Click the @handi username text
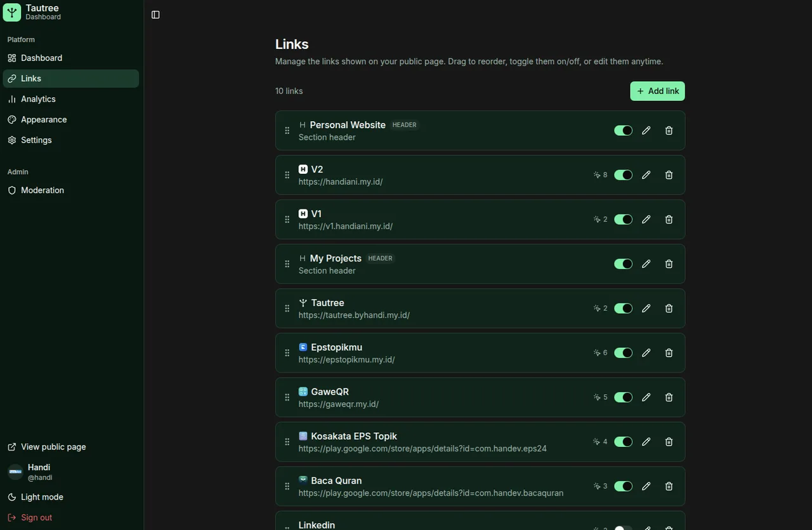The image size is (812, 530). click(x=40, y=478)
